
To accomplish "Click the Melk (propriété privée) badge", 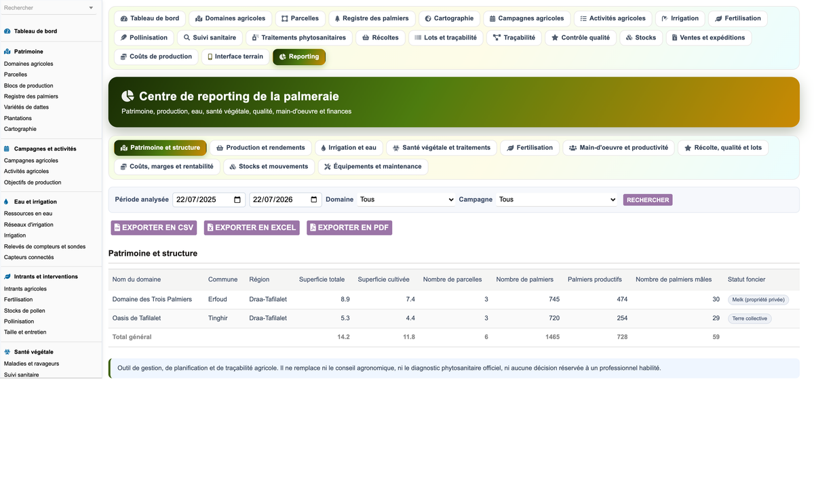I will click(758, 299).
